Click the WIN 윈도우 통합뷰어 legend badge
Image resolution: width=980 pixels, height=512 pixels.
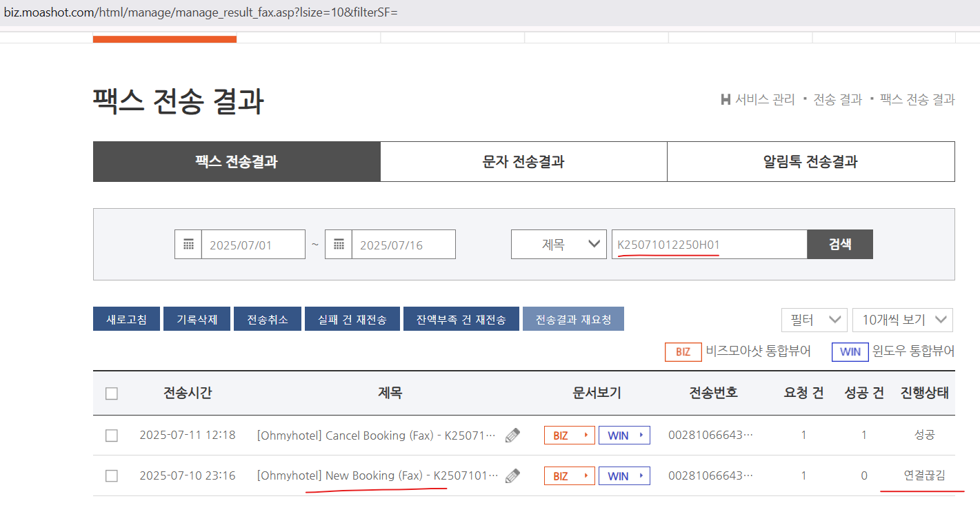[850, 351]
